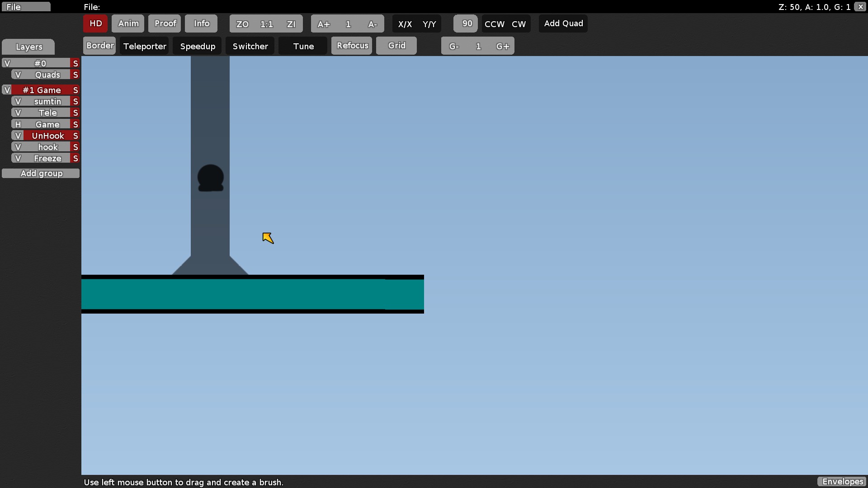Toggle visibility of the hook layer

click(18, 147)
